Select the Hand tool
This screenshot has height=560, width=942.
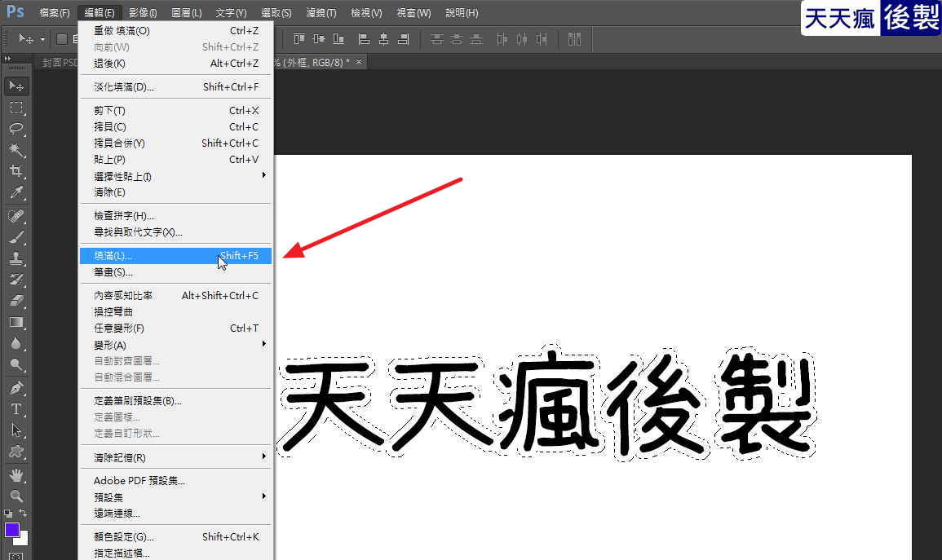16,475
